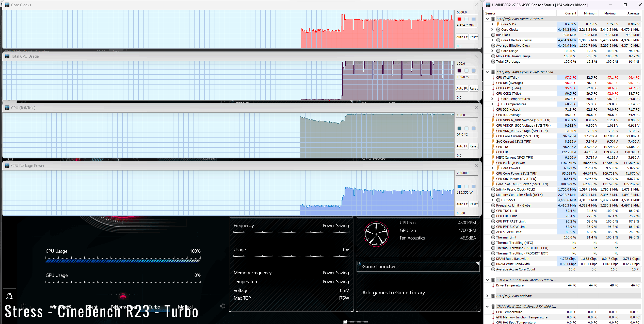Select the Turbo operating mode tab
Screen dimensions: 644x324
click(154, 307)
